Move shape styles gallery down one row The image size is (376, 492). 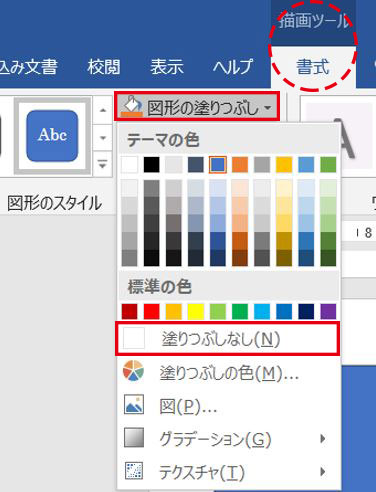click(103, 137)
